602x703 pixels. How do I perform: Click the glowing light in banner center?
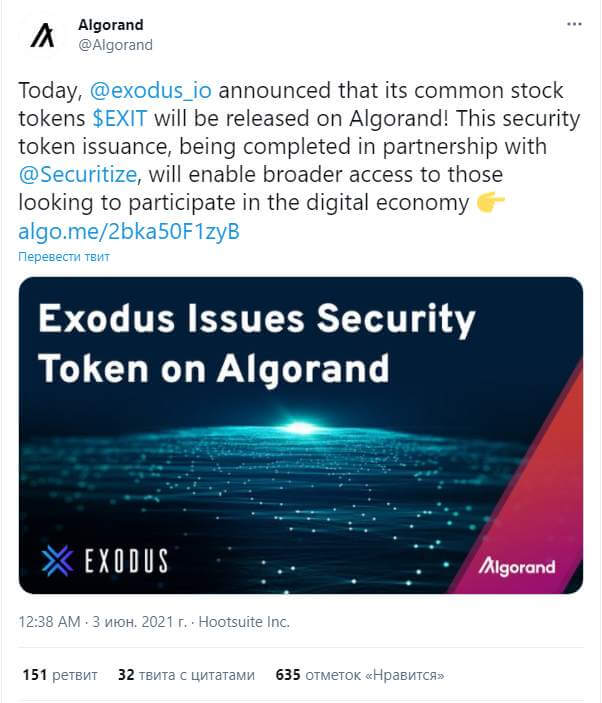coord(300,427)
